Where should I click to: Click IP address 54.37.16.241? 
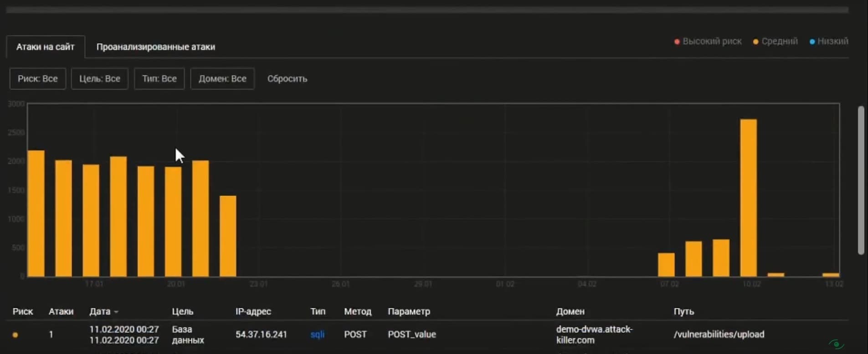[262, 334]
